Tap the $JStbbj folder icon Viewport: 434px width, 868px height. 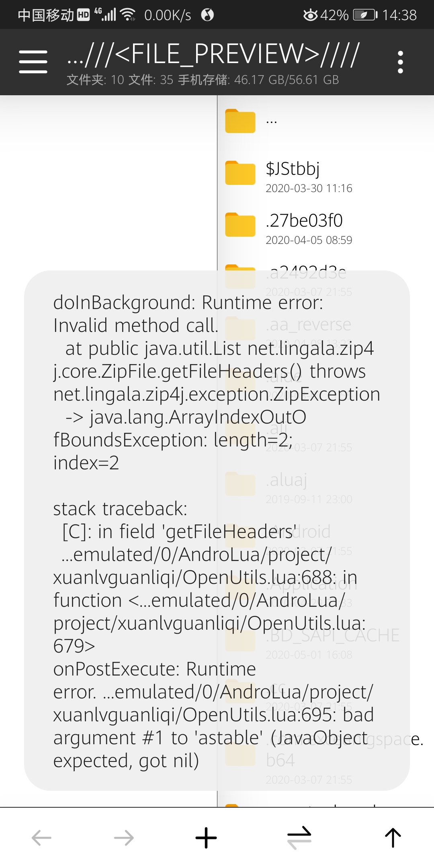click(240, 172)
